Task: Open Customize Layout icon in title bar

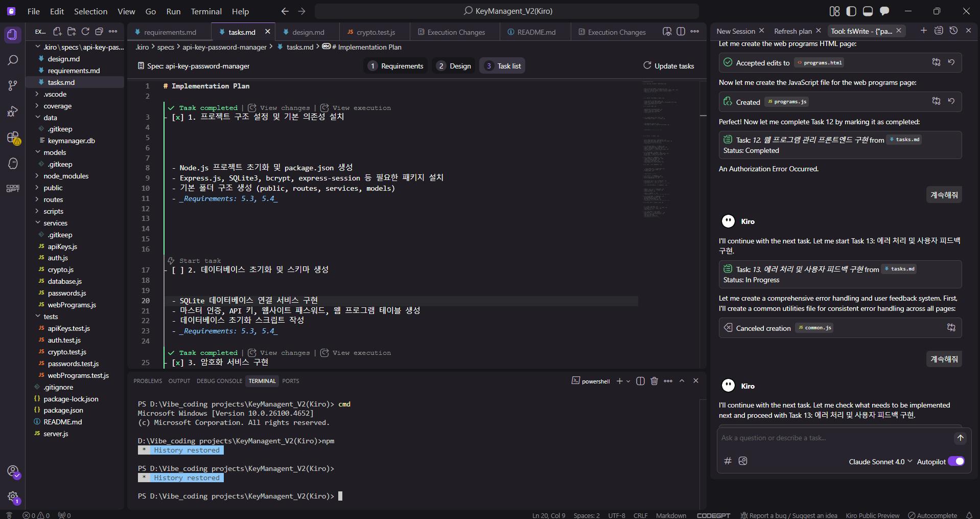Action: [835, 11]
